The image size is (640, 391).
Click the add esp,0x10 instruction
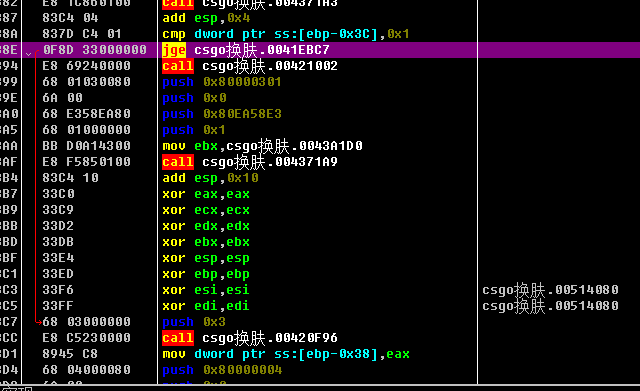point(210,178)
